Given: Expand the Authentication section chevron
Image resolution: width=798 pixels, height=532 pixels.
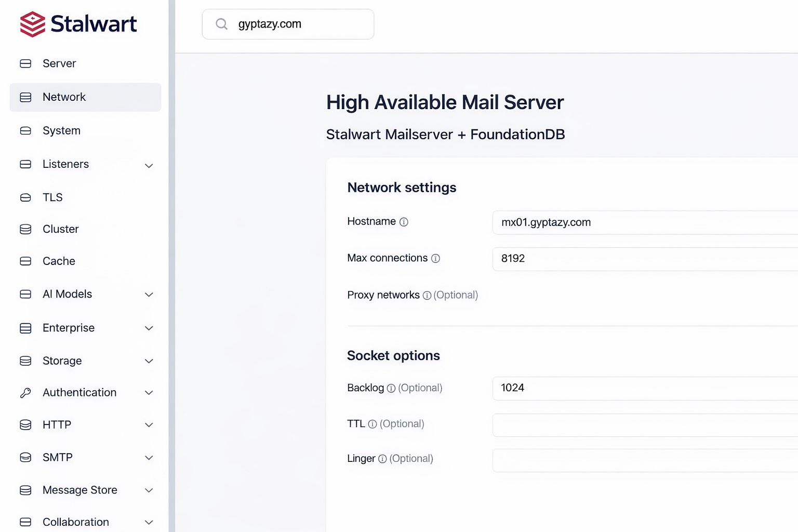Looking at the screenshot, I should tap(149, 393).
